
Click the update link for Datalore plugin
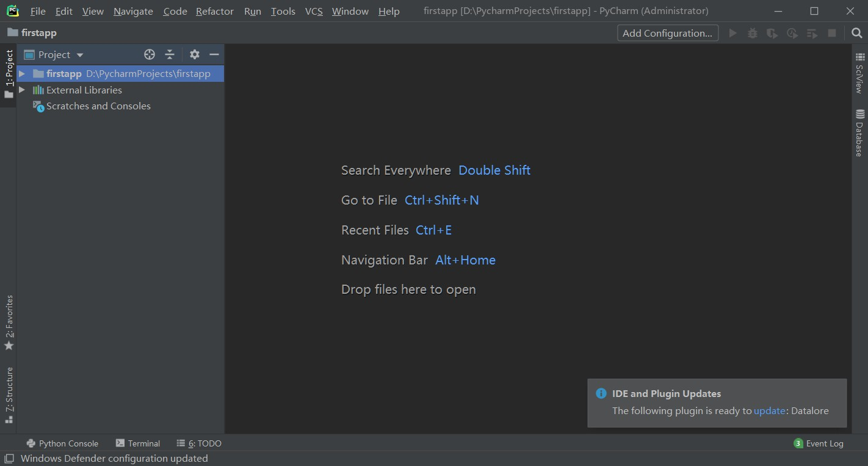(769, 410)
